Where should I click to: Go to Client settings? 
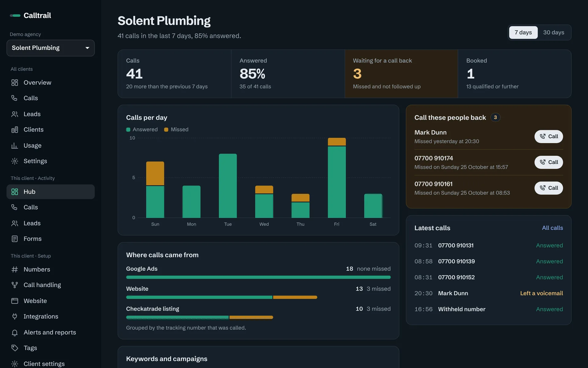[51, 364]
